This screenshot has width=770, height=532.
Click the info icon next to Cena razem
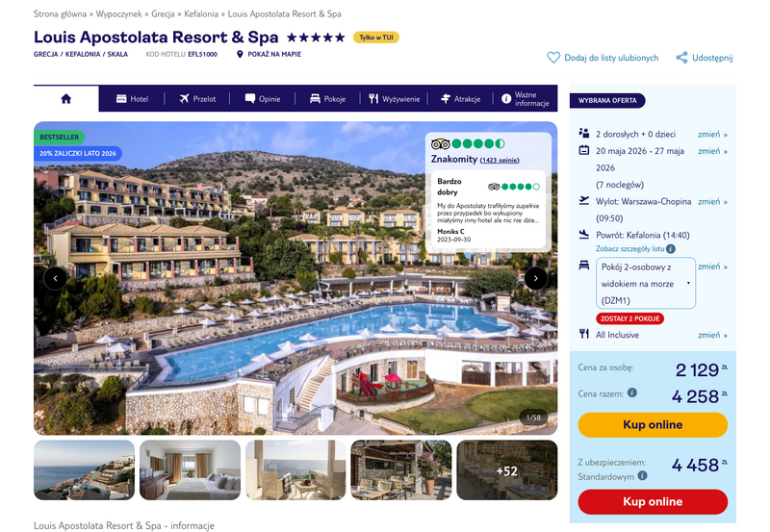click(x=632, y=393)
